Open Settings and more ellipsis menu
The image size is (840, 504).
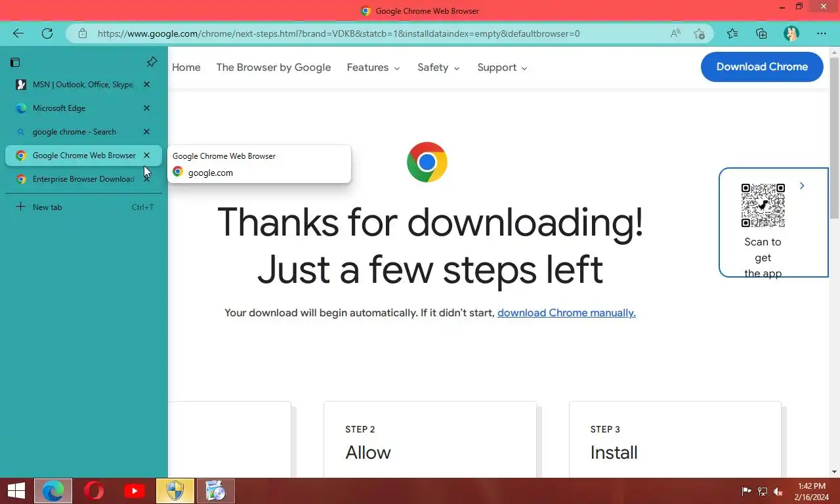click(x=822, y=33)
